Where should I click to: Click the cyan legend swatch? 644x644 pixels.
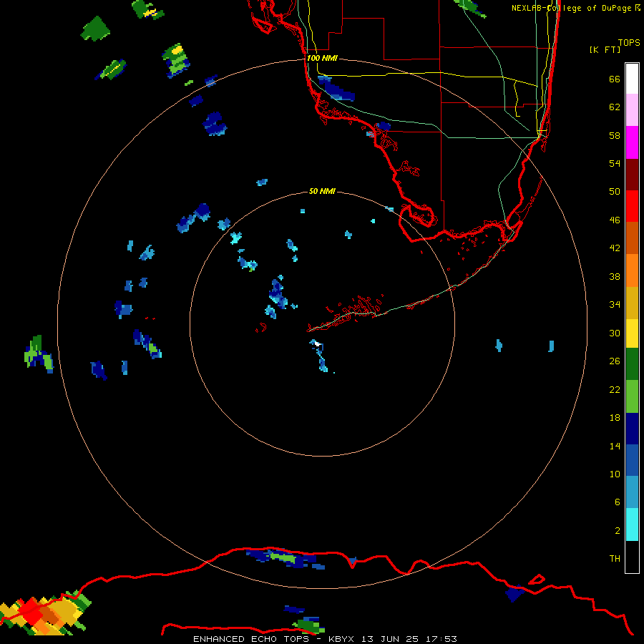[x=632, y=525]
